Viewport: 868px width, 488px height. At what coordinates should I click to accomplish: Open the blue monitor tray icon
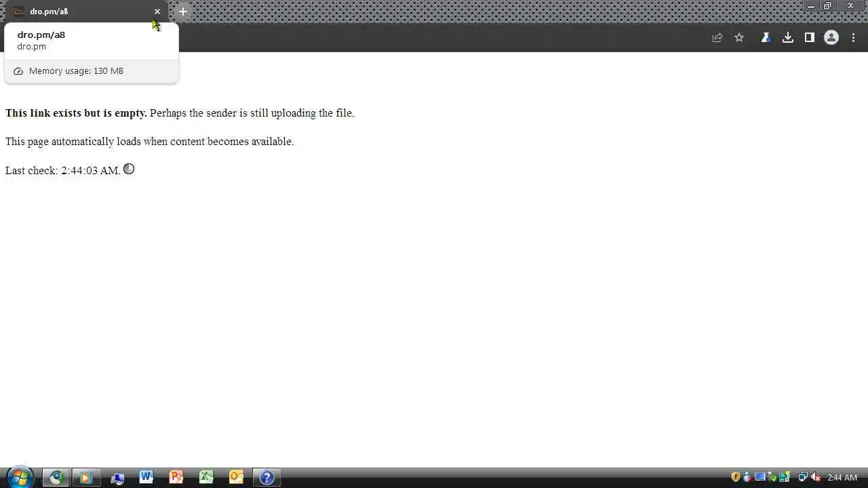pyautogui.click(x=759, y=477)
